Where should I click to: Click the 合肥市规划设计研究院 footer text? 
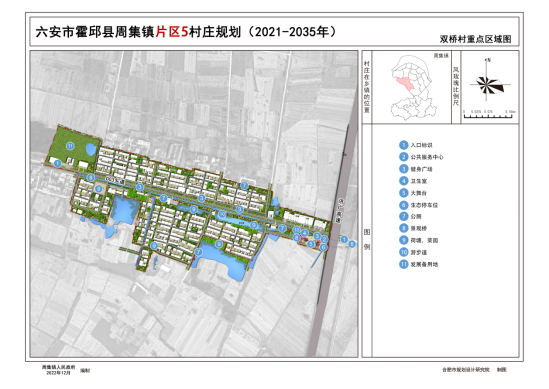pyautogui.click(x=466, y=370)
